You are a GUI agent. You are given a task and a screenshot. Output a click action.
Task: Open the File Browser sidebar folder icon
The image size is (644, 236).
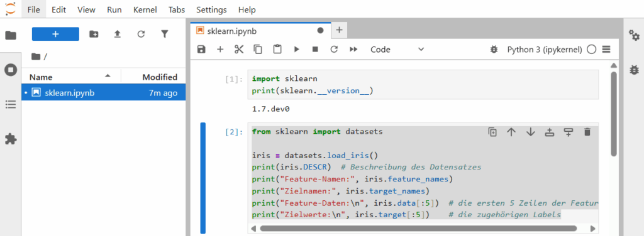point(11,35)
